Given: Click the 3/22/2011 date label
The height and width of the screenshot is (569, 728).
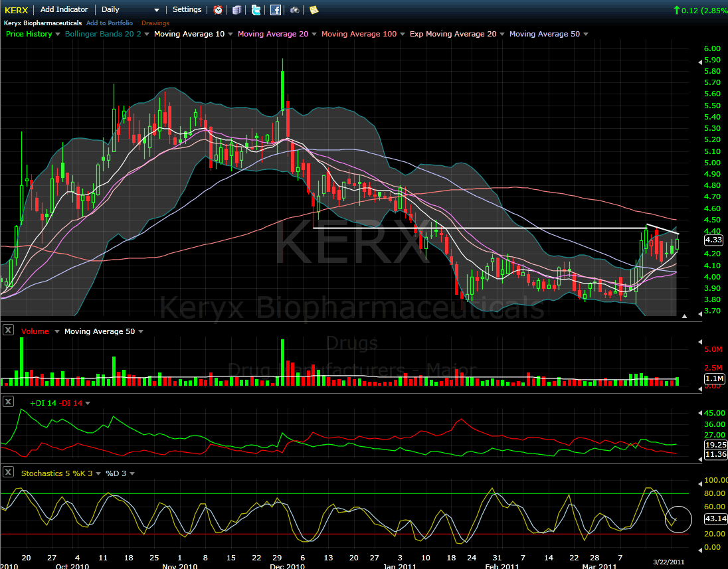Looking at the screenshot, I should point(669,562).
